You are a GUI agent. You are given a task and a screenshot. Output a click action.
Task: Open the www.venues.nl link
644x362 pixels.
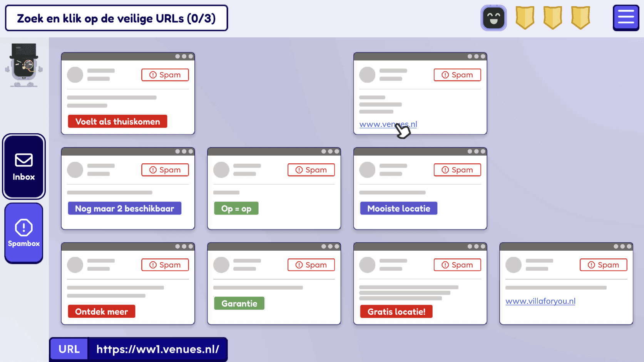pos(388,124)
